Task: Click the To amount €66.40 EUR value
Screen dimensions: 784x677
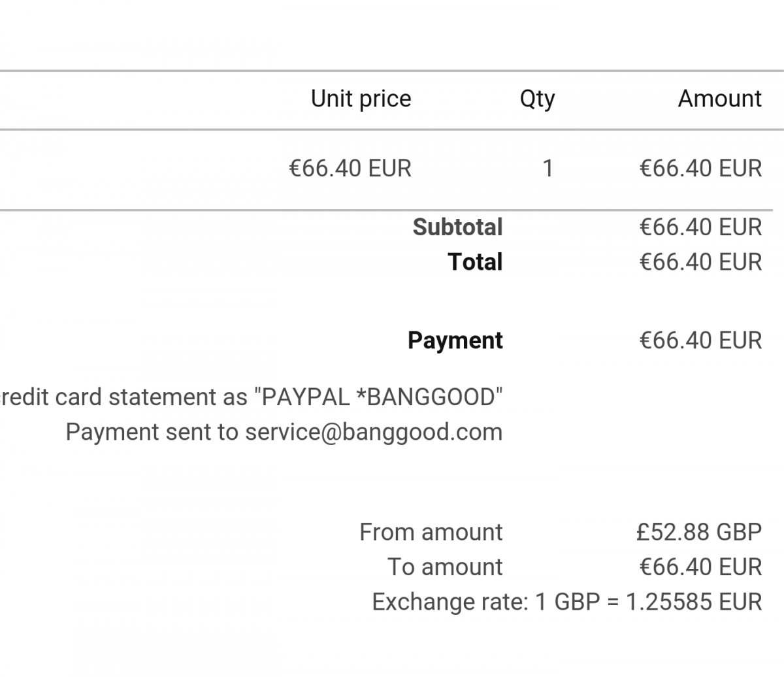Action: (x=700, y=567)
